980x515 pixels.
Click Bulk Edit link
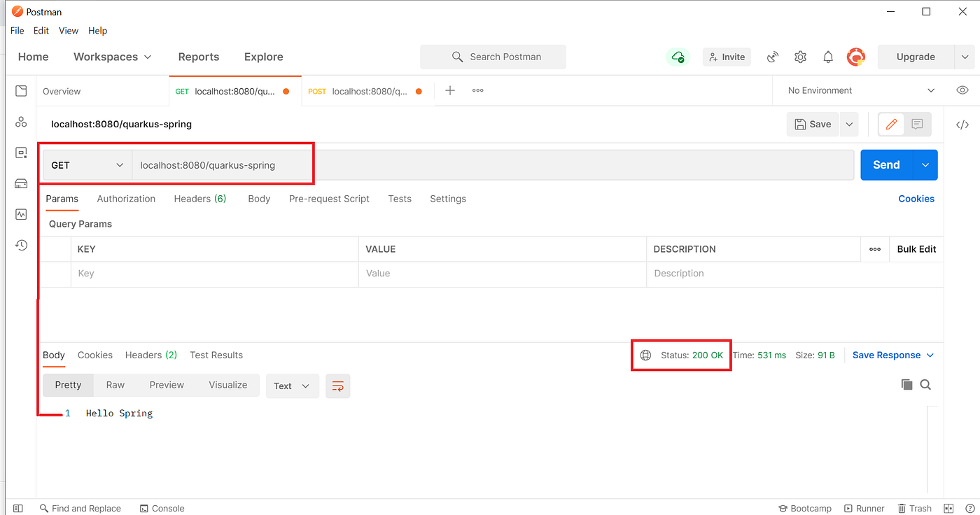click(916, 249)
